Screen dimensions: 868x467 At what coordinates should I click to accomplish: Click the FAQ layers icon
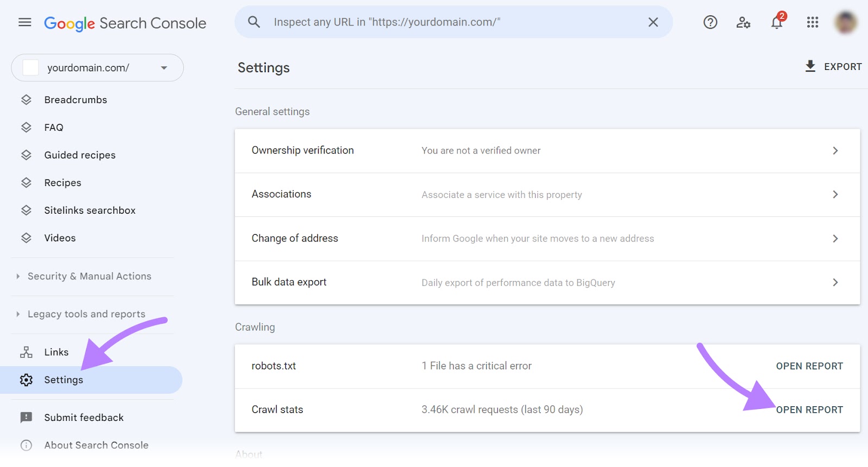coord(26,127)
